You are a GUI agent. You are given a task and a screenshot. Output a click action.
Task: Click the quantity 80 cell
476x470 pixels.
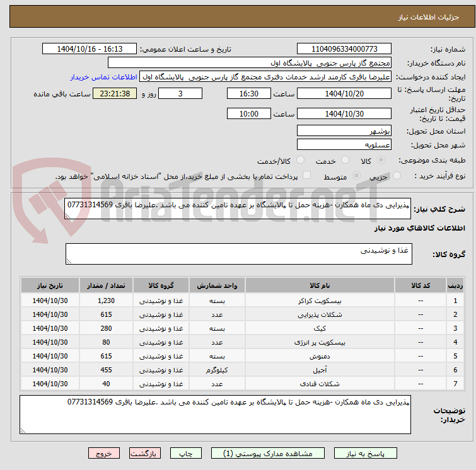click(x=106, y=342)
